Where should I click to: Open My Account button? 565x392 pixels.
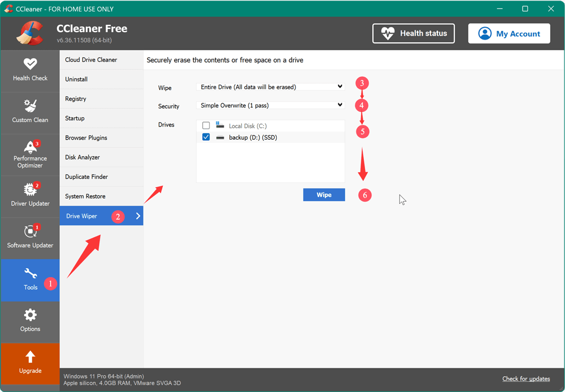tap(508, 34)
